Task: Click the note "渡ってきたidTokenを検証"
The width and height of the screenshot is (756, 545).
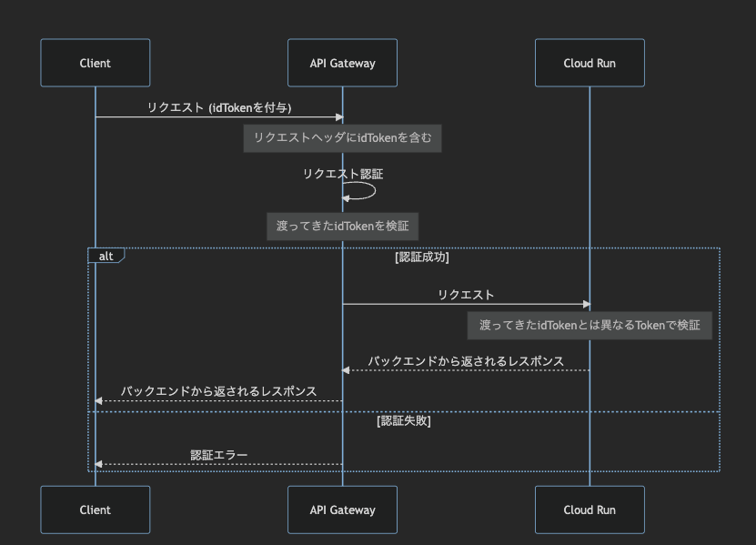Action: [342, 227]
